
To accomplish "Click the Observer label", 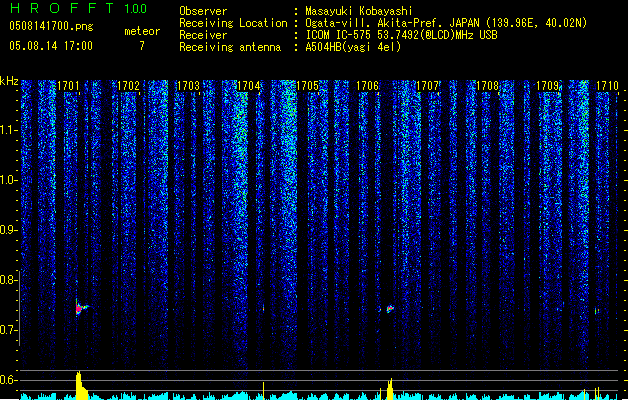I will (x=203, y=11).
